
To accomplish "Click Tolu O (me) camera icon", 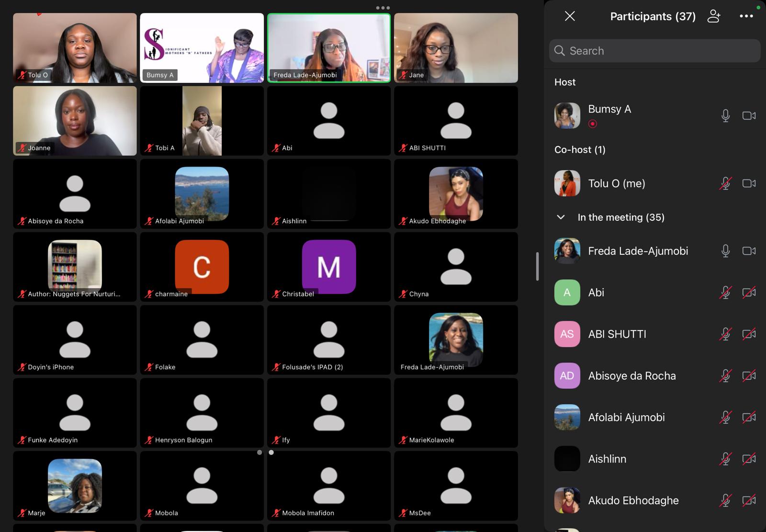I will coord(749,183).
